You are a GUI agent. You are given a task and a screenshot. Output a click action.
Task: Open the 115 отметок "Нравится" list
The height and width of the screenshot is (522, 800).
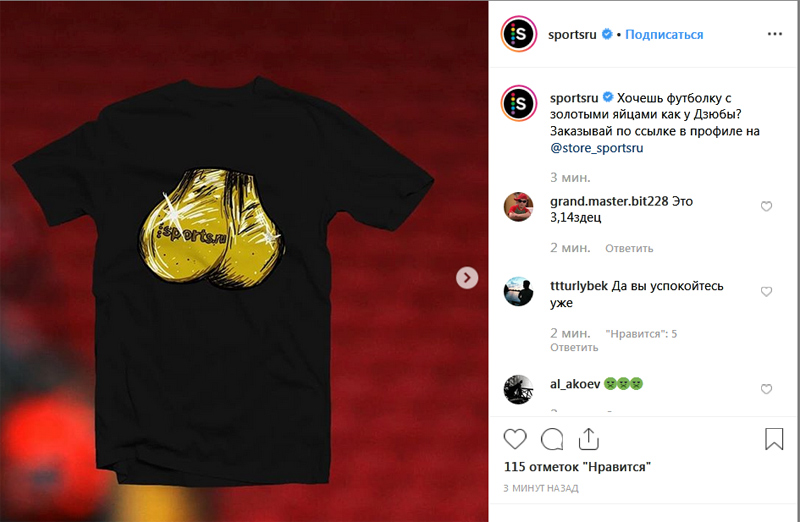577,466
